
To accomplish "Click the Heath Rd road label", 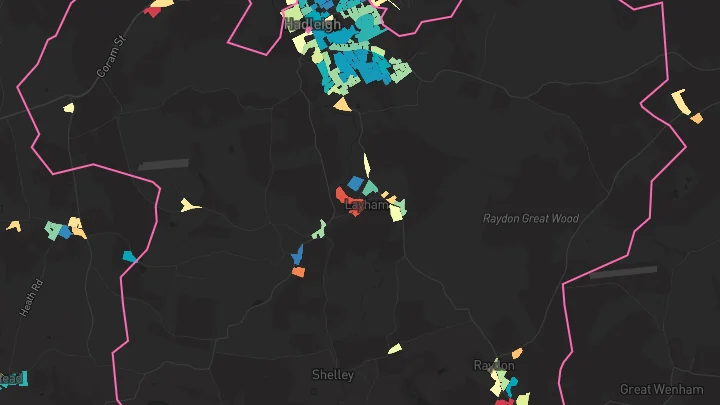I will click(31, 298).
